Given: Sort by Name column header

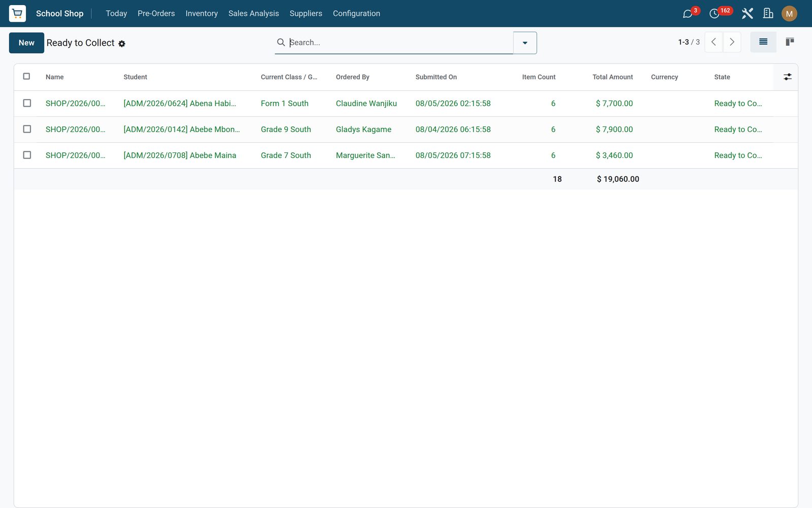Looking at the screenshot, I should tap(55, 77).
